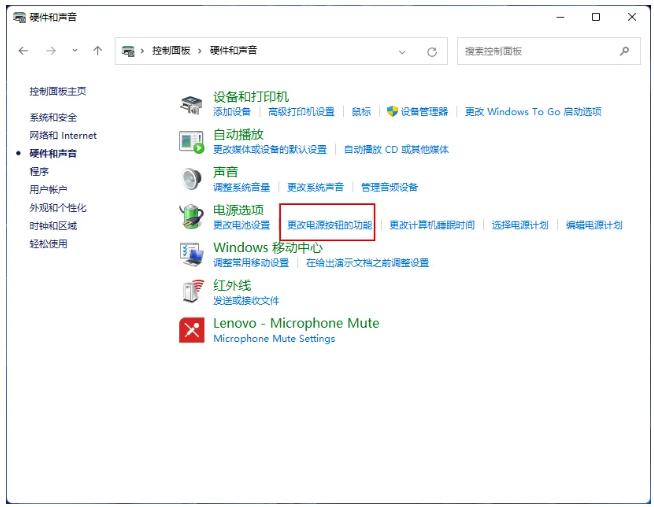Click the refresh button beside address bar
Image resolution: width=654 pixels, height=507 pixels.
point(432,51)
